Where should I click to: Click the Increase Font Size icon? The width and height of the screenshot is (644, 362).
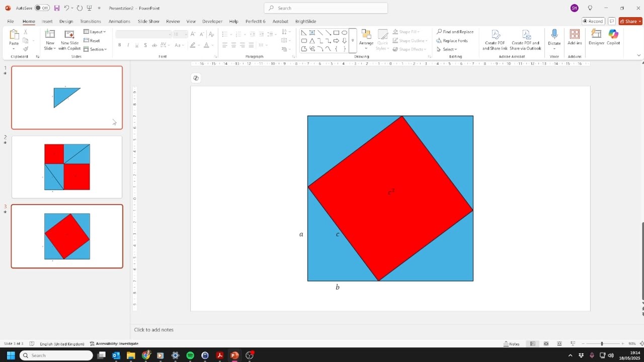click(193, 34)
